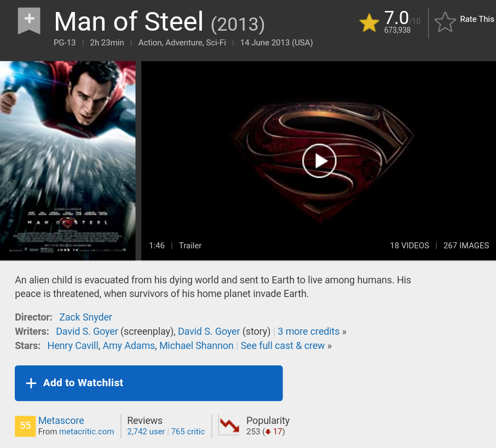This screenshot has width=496, height=448.
Task: Click the watchlist ribbon bookmark icon
Action: tap(29, 21)
